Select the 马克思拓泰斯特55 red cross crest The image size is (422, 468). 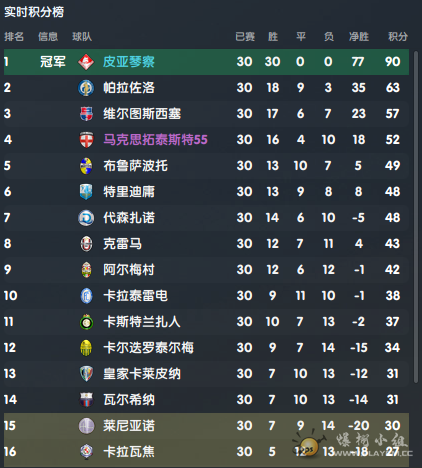point(86,140)
